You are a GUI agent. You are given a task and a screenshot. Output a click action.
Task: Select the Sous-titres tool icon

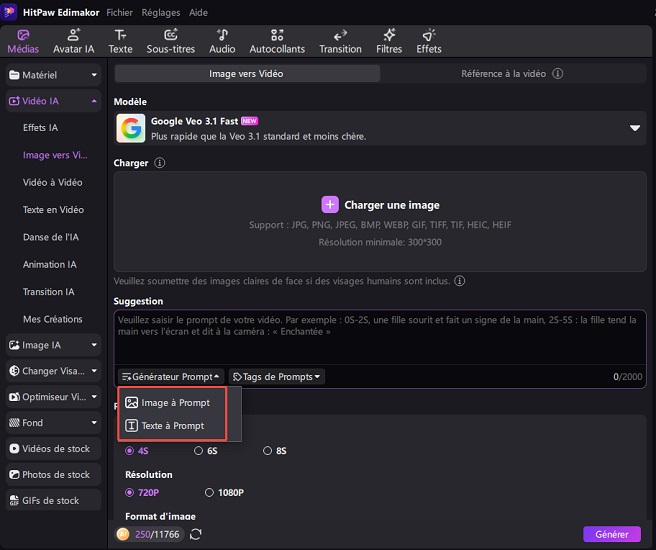pyautogui.click(x=171, y=41)
